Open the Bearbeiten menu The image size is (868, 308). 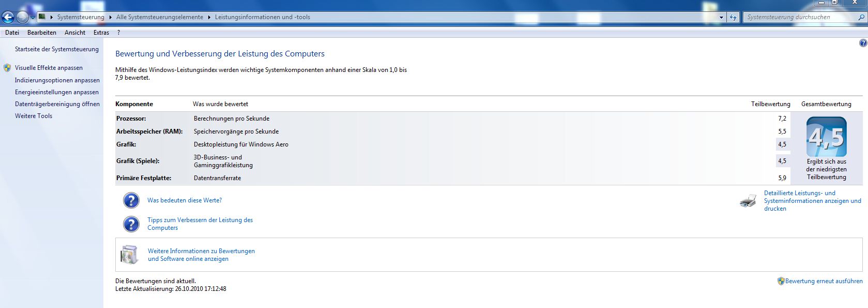42,33
